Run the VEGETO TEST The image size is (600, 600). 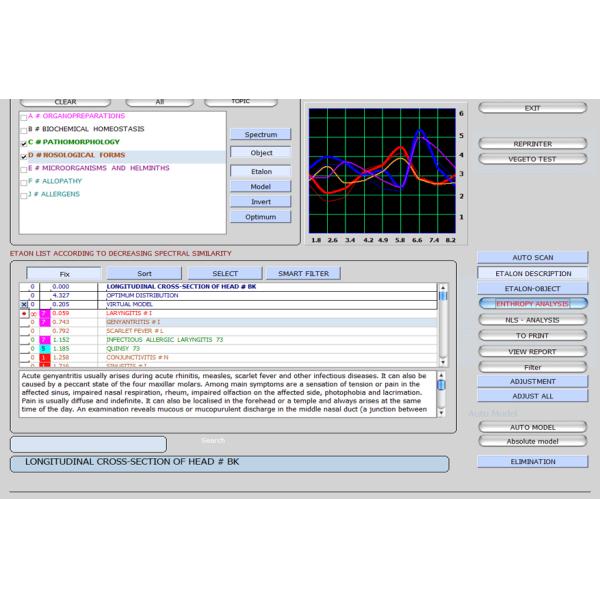(531, 159)
